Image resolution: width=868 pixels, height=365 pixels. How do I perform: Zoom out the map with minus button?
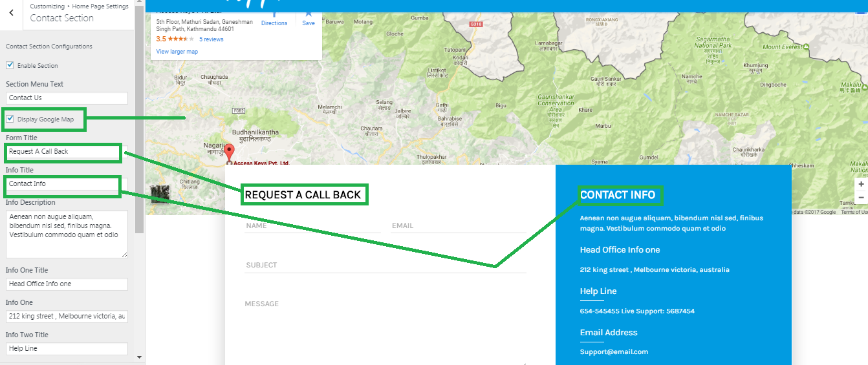(861, 197)
